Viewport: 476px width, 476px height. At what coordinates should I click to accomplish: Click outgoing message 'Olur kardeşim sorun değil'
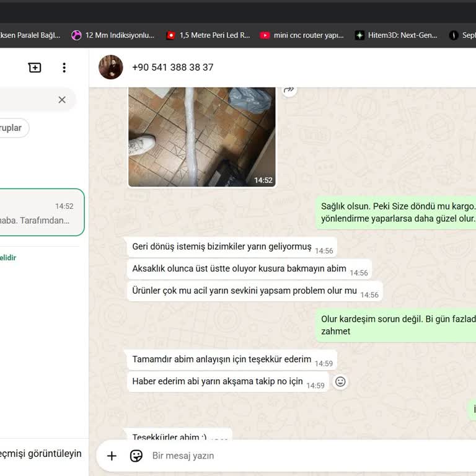click(396, 325)
